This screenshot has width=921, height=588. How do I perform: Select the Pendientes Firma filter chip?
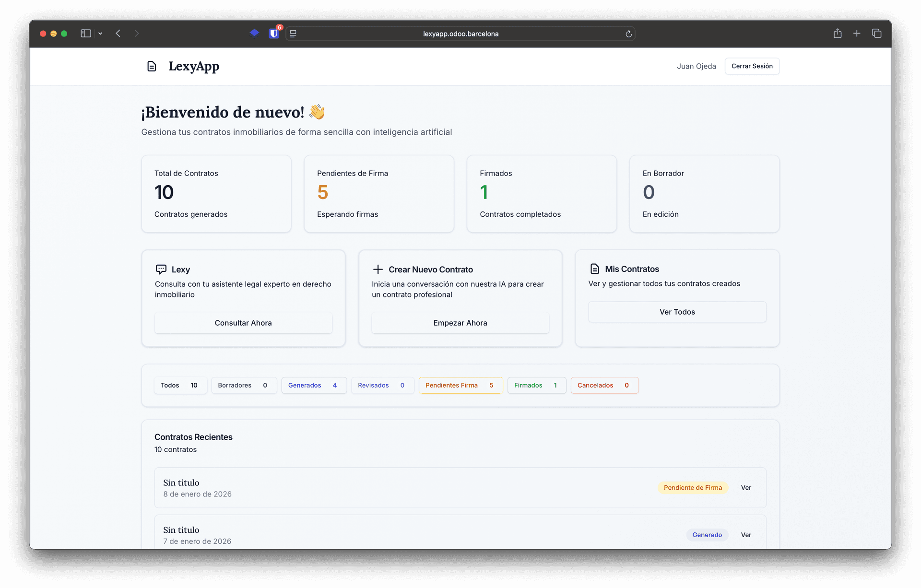460,385
